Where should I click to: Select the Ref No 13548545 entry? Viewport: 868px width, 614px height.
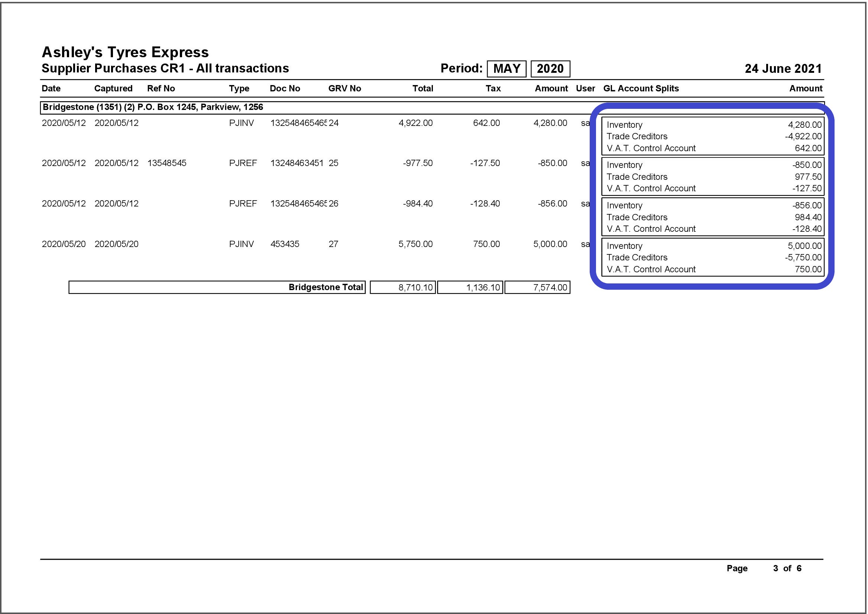point(167,163)
